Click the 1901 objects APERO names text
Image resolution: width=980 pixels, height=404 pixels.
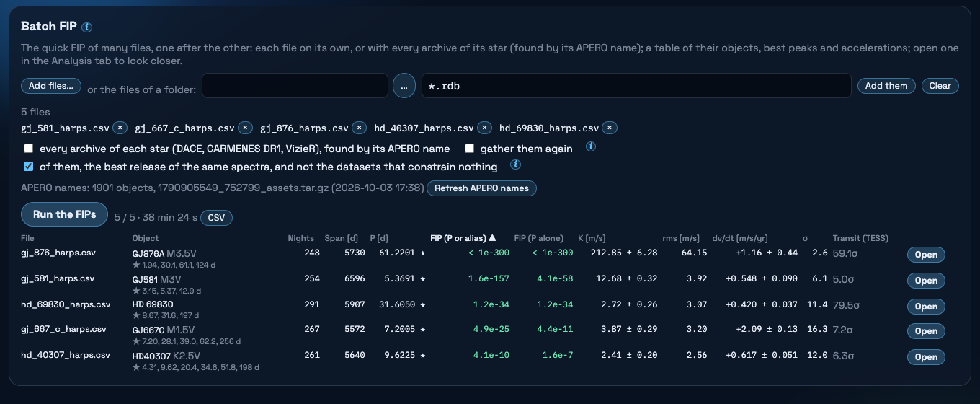[222, 188]
